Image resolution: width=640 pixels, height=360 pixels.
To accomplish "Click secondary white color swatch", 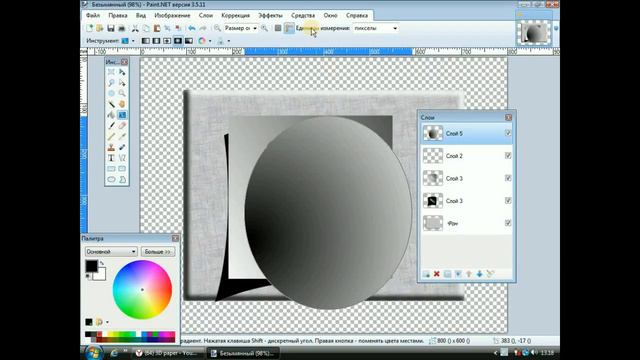I will point(100,275).
